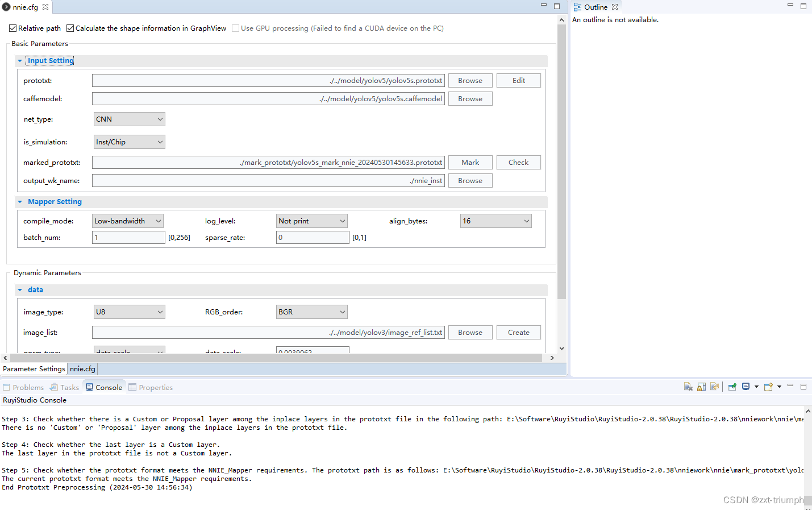This screenshot has height=510, width=812.
Task: Open the display console dropdown arrow
Action: (x=756, y=387)
